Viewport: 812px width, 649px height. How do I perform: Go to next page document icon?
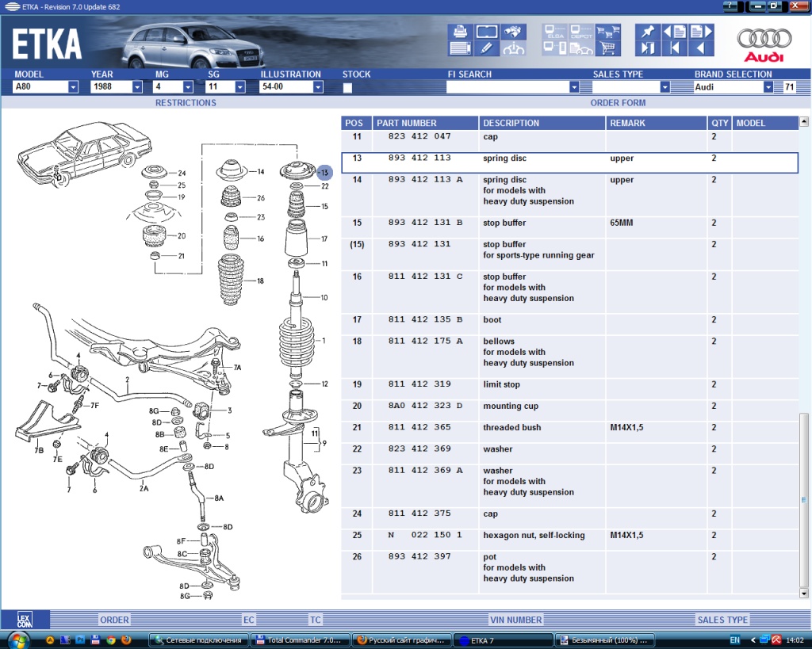point(701,32)
